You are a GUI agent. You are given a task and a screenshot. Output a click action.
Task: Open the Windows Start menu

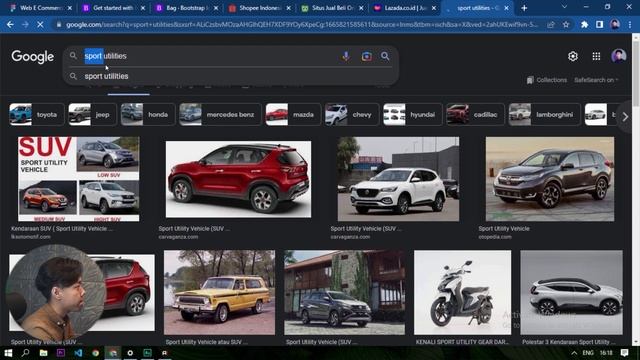[x=8, y=353]
